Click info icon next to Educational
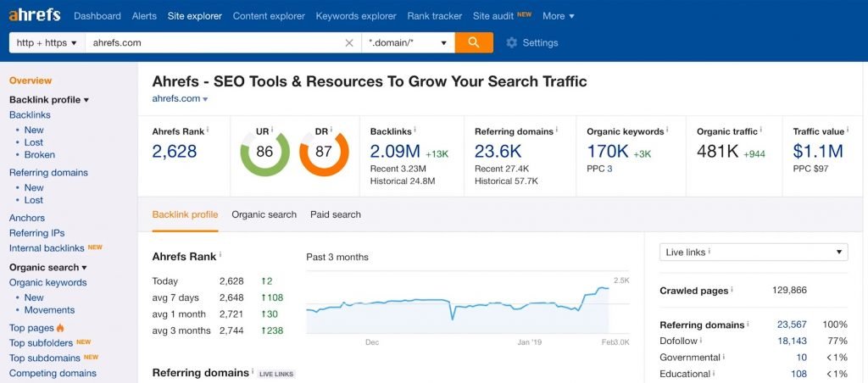This screenshot has height=383, width=868. pos(714,373)
